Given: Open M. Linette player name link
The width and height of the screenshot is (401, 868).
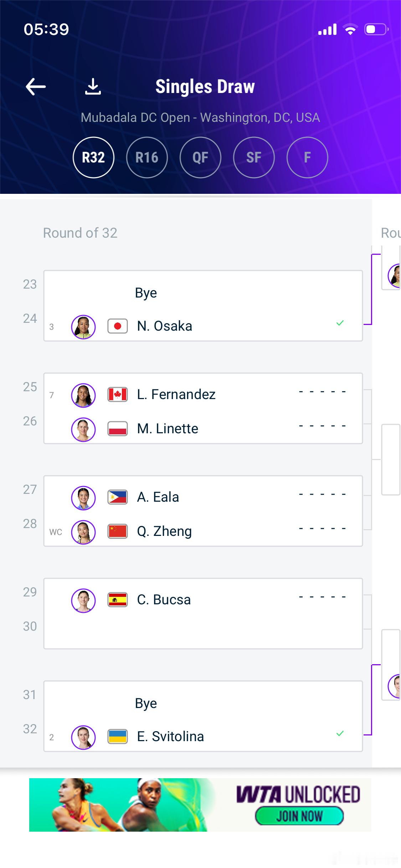Looking at the screenshot, I should 168,429.
